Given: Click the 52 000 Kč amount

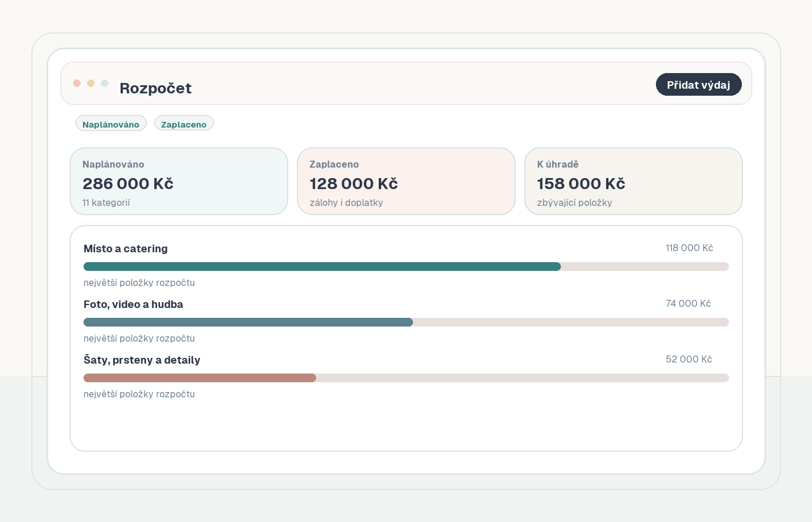Looking at the screenshot, I should coord(688,360).
